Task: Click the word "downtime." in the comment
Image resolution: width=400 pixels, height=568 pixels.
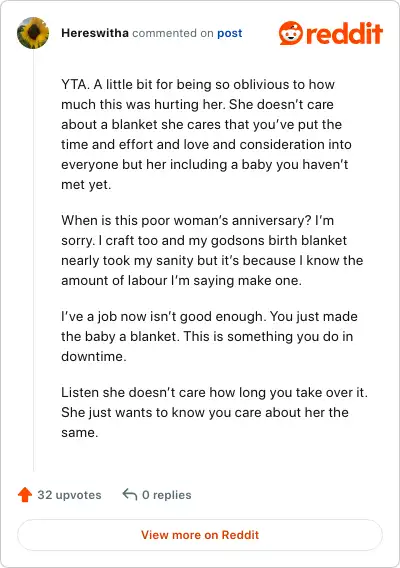Action: click(x=94, y=356)
